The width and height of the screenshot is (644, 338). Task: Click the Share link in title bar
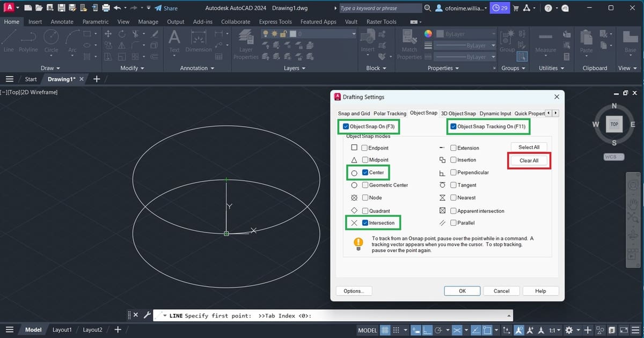166,8
